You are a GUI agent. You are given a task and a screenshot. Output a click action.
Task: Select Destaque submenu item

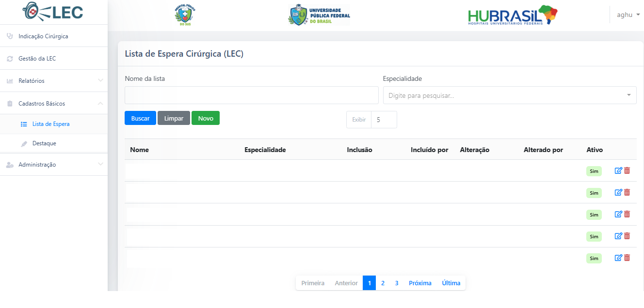click(54, 144)
